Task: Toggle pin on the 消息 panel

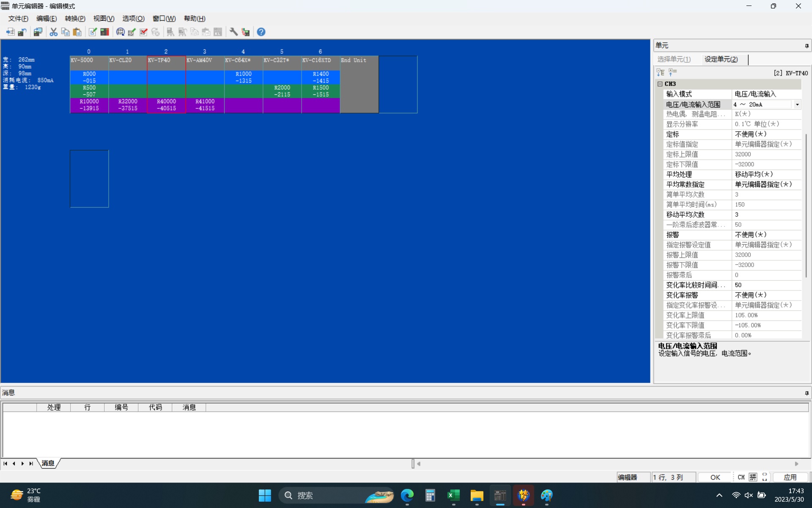Action: pyautogui.click(x=807, y=393)
